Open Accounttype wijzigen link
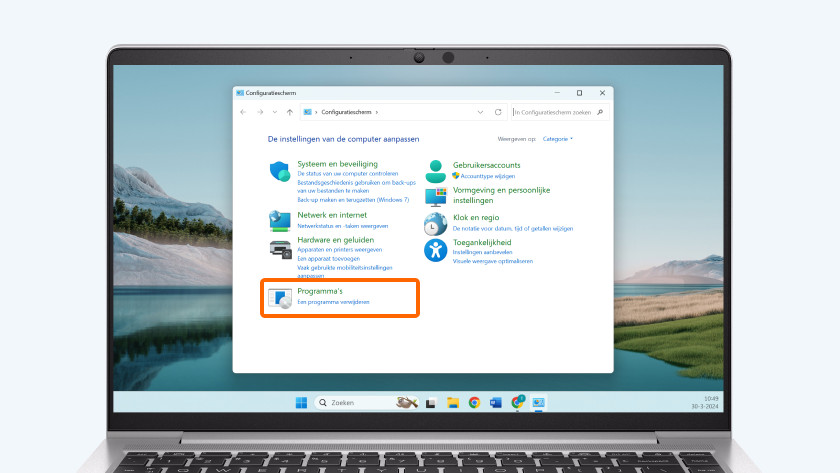Viewport: 840px width, 473px height. pyautogui.click(x=486, y=175)
